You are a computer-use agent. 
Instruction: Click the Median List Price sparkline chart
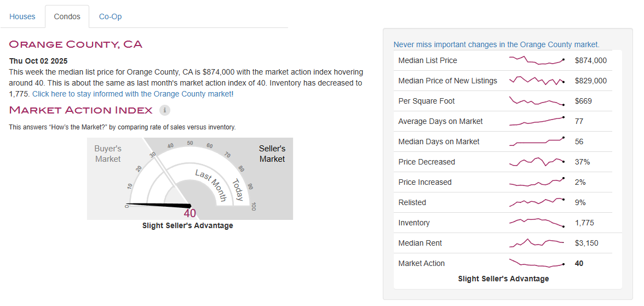[x=537, y=60]
